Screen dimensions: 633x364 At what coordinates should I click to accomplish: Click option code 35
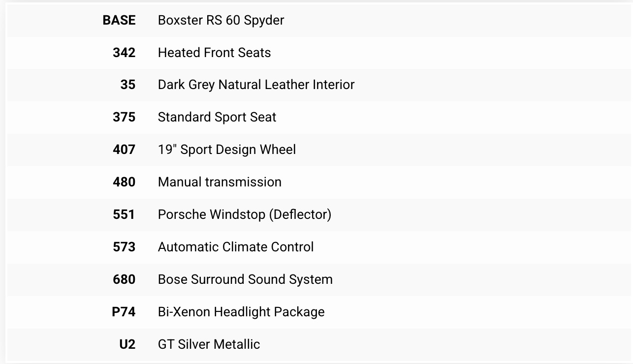point(128,85)
